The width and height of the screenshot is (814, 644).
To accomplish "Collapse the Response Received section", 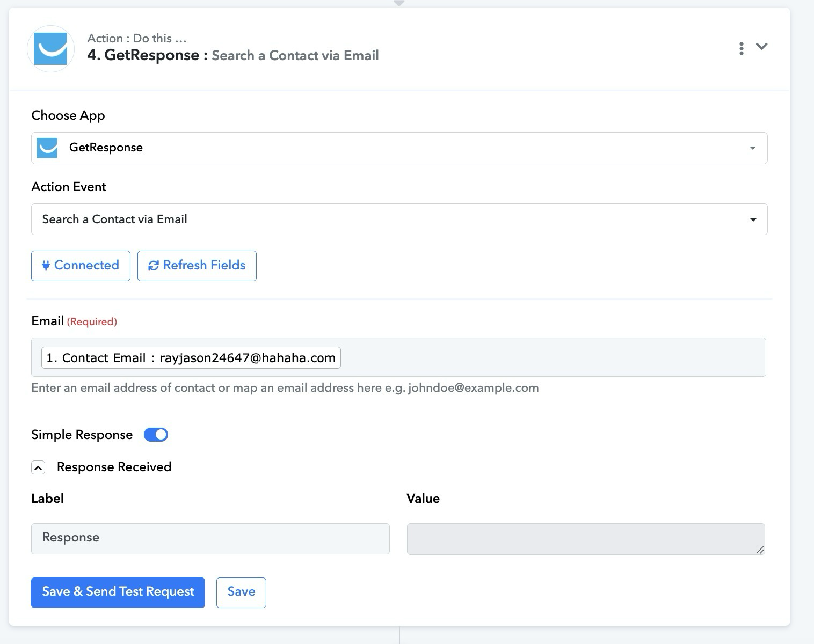I will point(38,467).
